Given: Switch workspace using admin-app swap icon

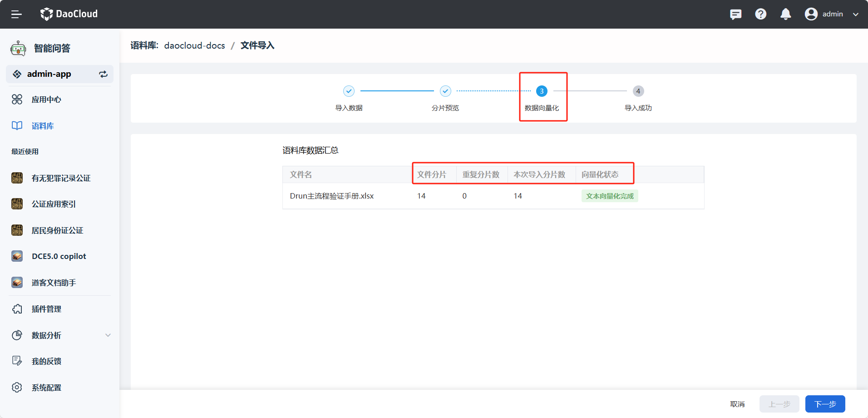Looking at the screenshot, I should point(104,74).
